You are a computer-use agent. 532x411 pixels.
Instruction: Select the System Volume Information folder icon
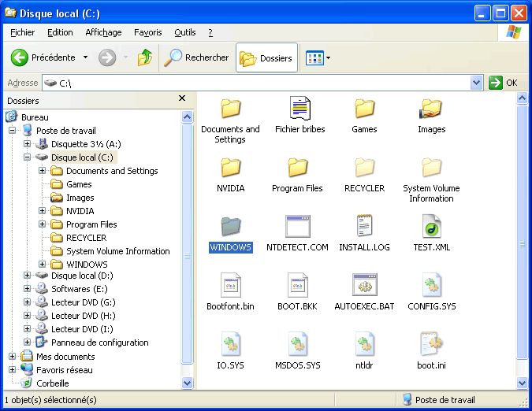[431, 168]
